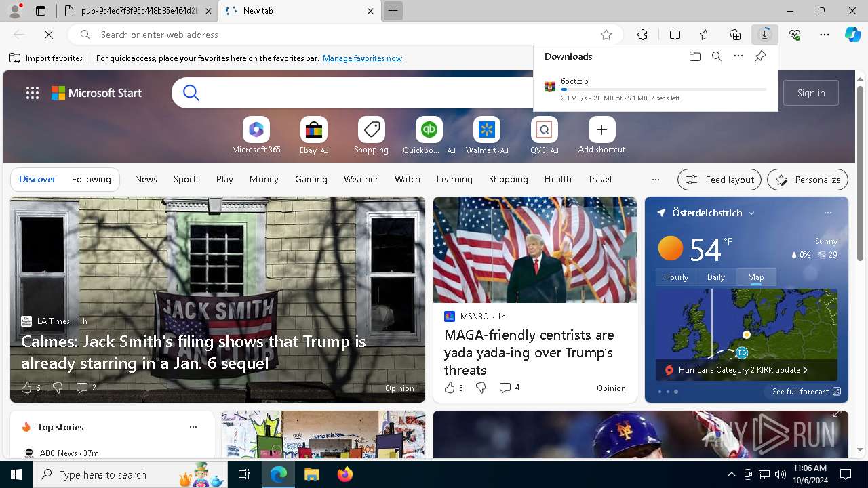Open the Extensions puzzle icon
The height and width of the screenshot is (488, 868).
pos(642,35)
